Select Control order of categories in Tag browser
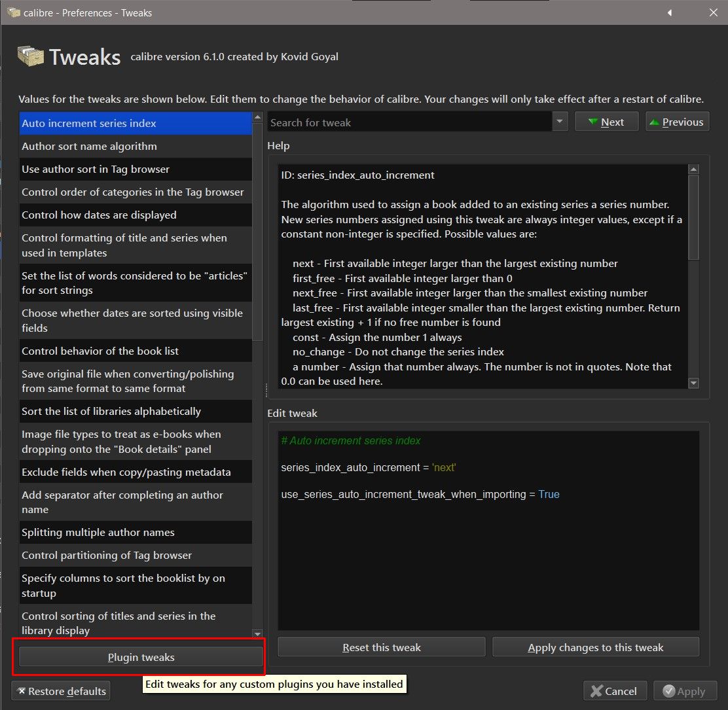The height and width of the screenshot is (710, 728). (135, 192)
